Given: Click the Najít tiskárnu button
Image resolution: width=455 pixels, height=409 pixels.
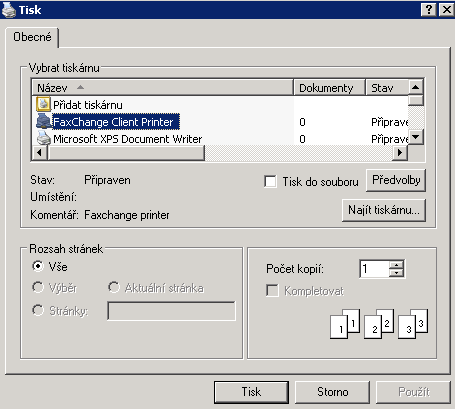Looking at the screenshot, I should 384,210.
